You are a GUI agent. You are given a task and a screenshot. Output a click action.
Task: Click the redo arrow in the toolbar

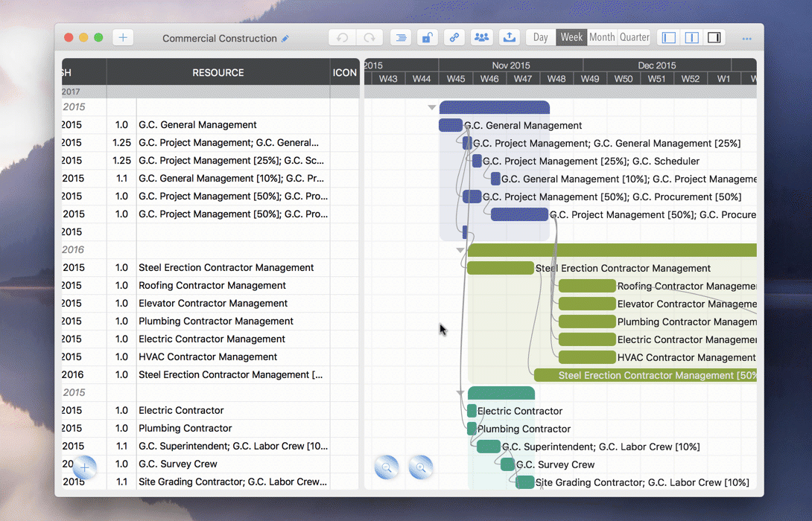tap(369, 38)
